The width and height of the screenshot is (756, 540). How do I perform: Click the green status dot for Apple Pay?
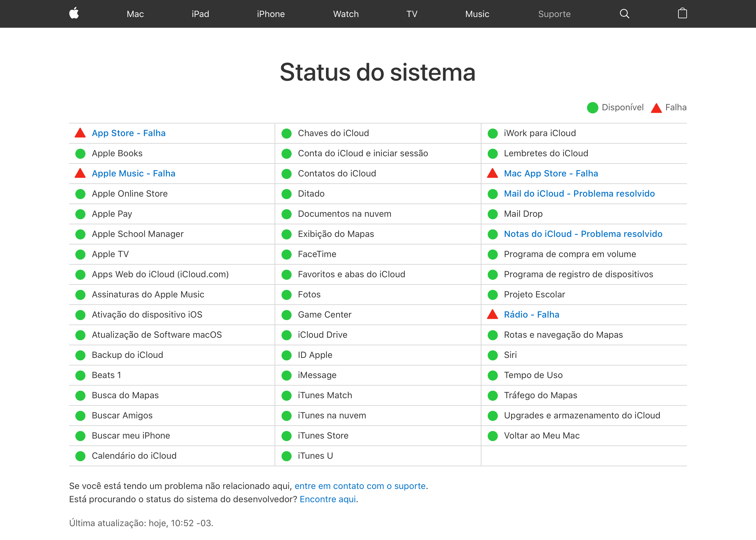[x=80, y=214]
